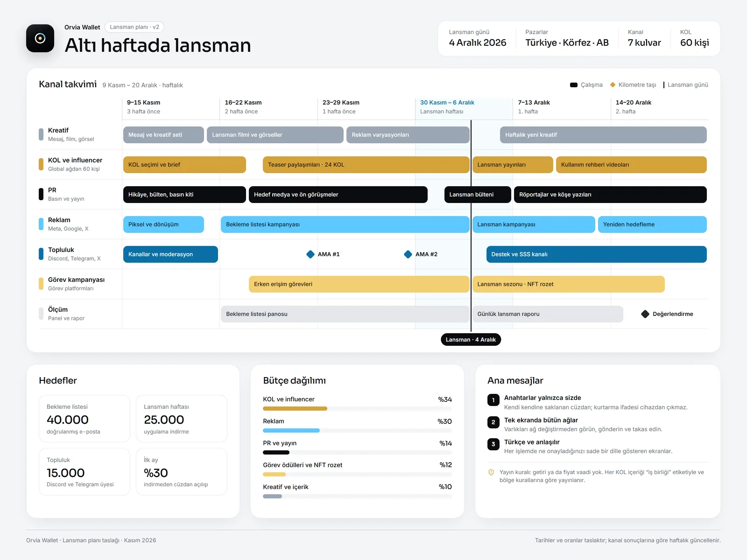Click the shield warning icon beside Yayın kuralı
Viewport: 747px width, 560px height.
point(491,472)
